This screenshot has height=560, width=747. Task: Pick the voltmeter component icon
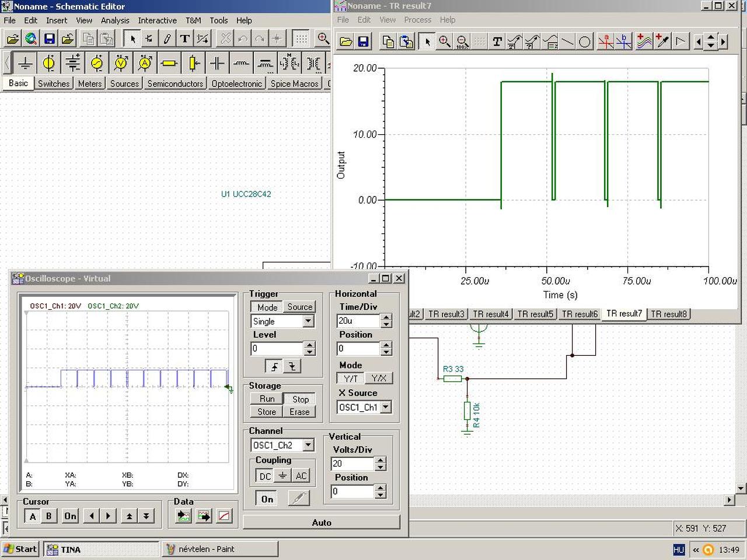click(121, 63)
